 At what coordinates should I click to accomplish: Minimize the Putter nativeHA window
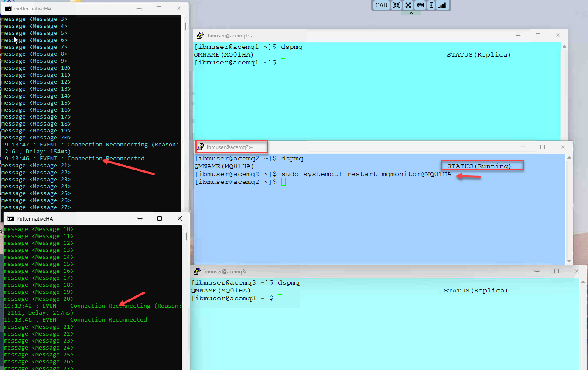140,218
